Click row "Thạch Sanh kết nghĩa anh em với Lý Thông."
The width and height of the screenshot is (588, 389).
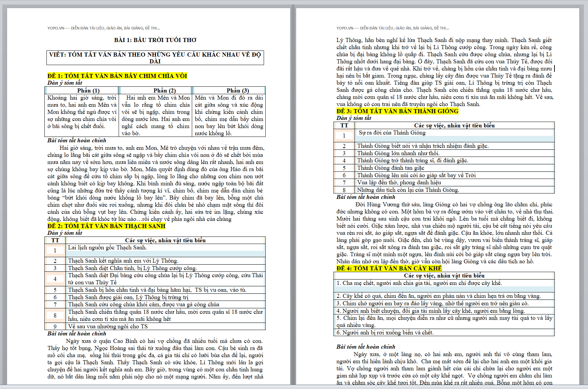point(155,261)
